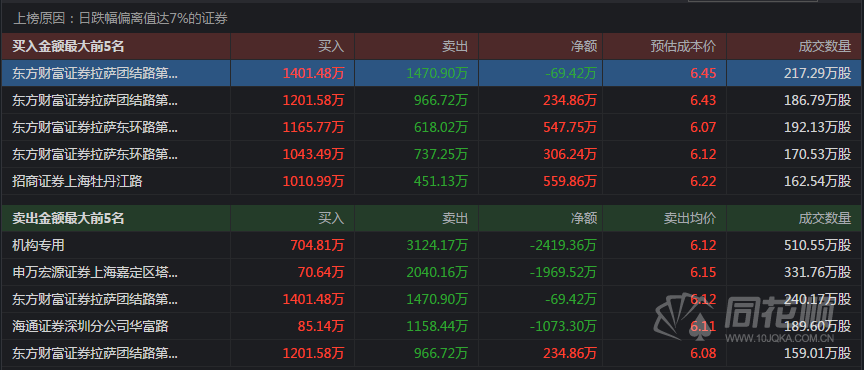Click the 上榜原因 日跌幅偏离值达7%的证券 line
This screenshot has height=370, width=864.
(120, 19)
